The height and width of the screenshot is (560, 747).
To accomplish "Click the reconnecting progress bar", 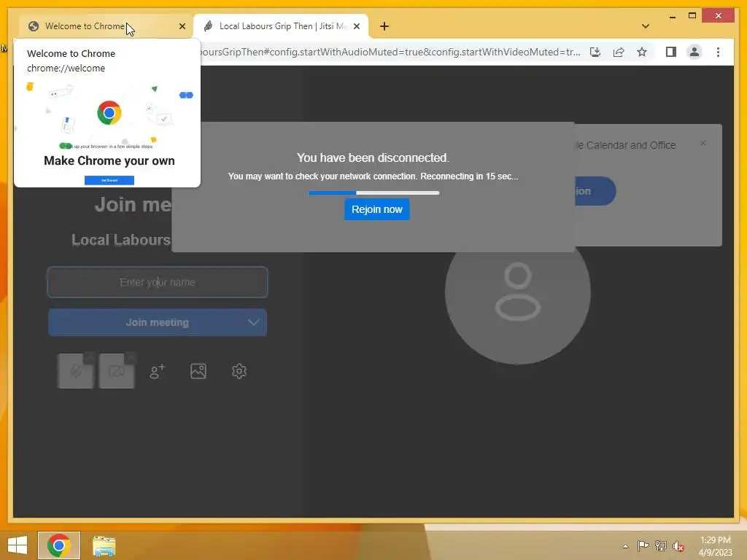I will point(374,192).
